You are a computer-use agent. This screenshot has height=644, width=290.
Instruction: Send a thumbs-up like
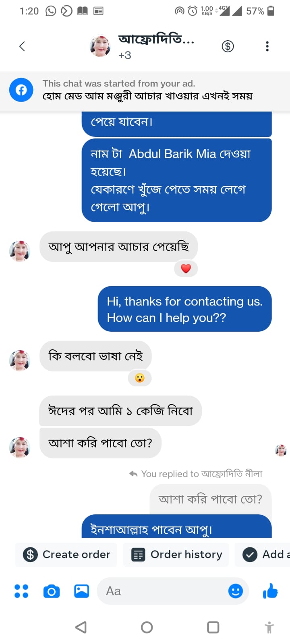(x=270, y=591)
